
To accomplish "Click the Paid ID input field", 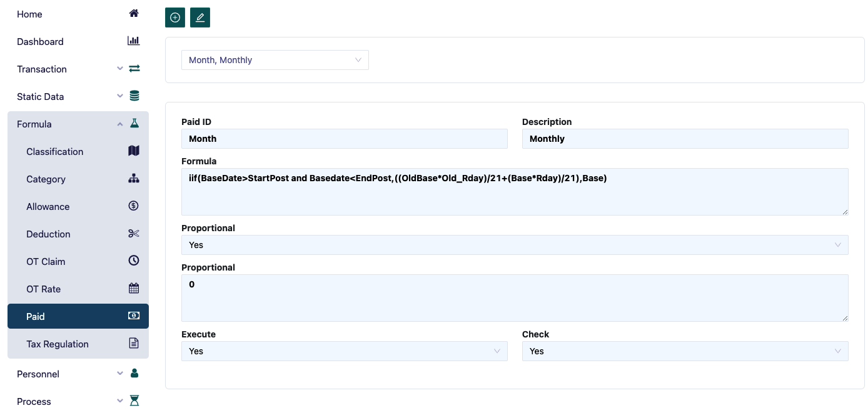I will click(344, 139).
